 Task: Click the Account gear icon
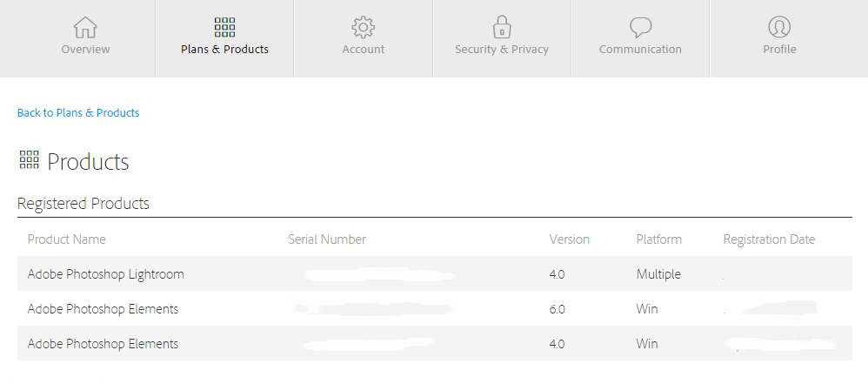click(x=363, y=27)
